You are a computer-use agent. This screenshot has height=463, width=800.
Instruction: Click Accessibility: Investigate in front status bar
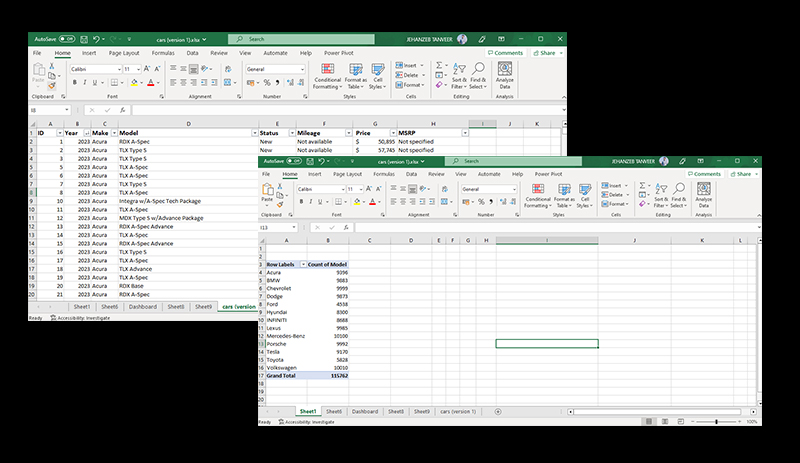[x=306, y=422]
